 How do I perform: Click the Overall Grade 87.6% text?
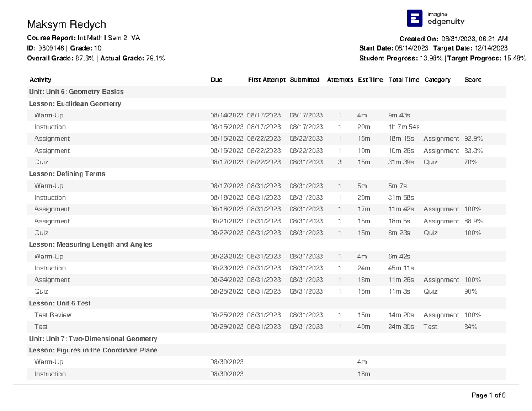(61, 58)
